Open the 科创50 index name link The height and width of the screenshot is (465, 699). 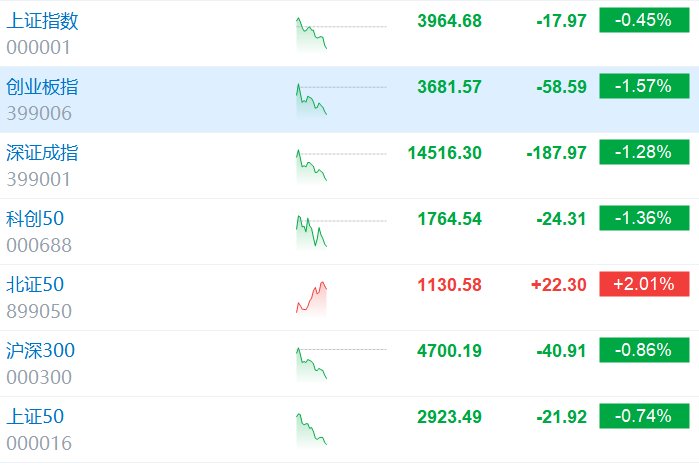[35, 218]
